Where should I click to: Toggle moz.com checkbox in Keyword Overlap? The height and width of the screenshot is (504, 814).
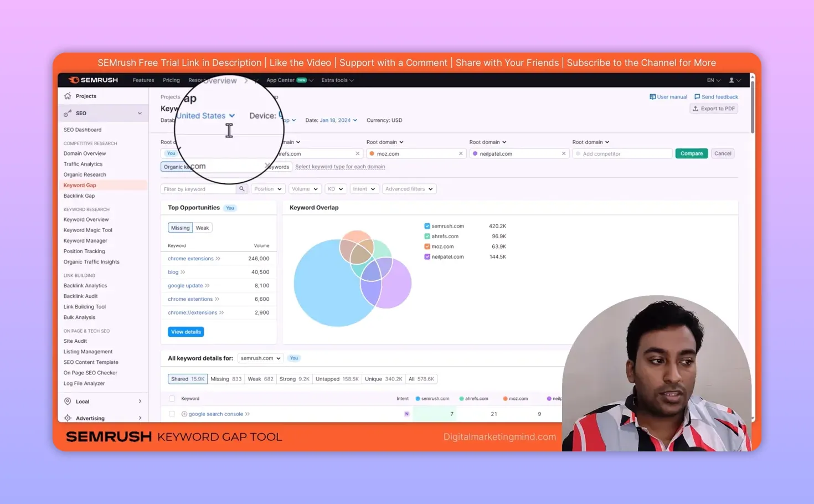(427, 246)
